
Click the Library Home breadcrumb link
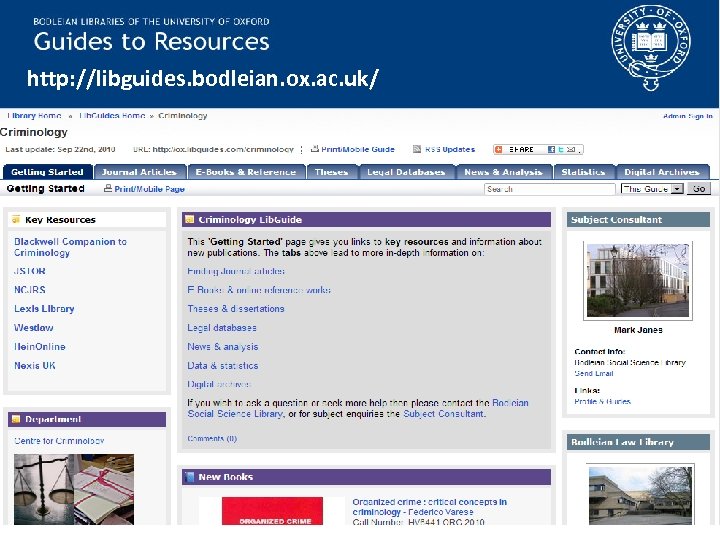[x=34, y=116]
